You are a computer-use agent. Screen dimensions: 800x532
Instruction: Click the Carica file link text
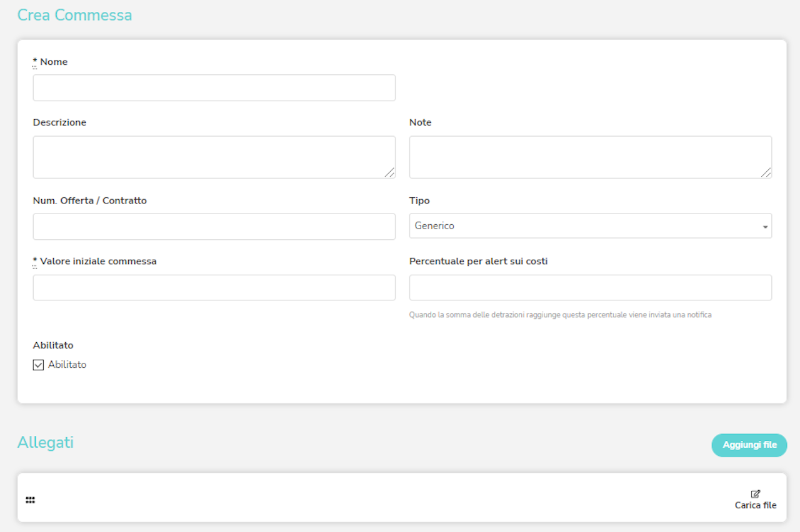pos(755,505)
